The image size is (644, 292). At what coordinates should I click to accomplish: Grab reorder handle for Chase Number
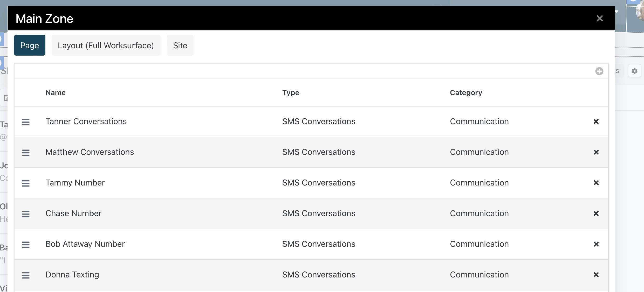click(26, 214)
